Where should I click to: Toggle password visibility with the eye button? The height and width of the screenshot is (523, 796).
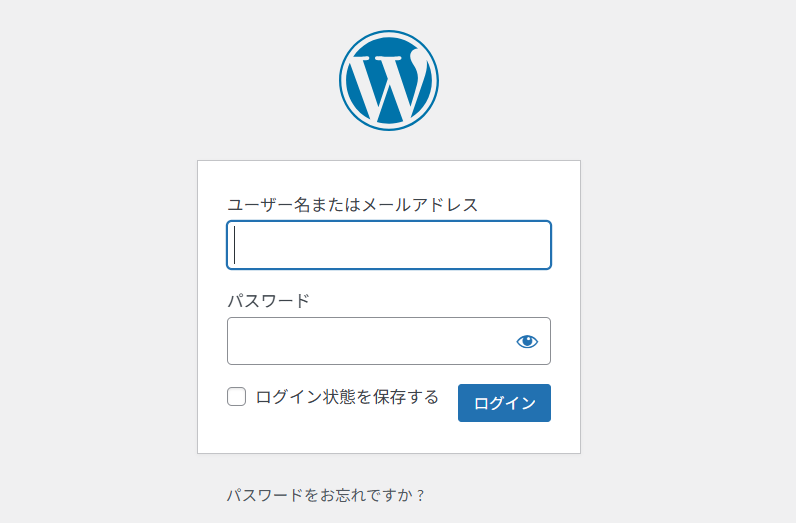[x=527, y=341]
